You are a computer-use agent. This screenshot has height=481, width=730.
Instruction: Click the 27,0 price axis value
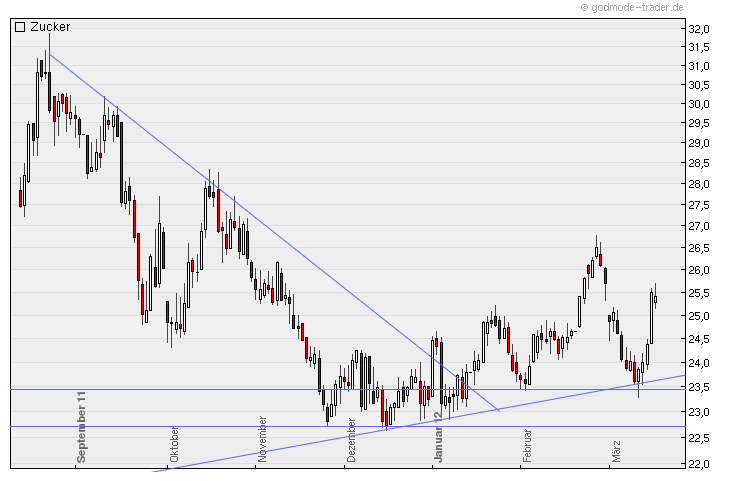pyautogui.click(x=699, y=226)
